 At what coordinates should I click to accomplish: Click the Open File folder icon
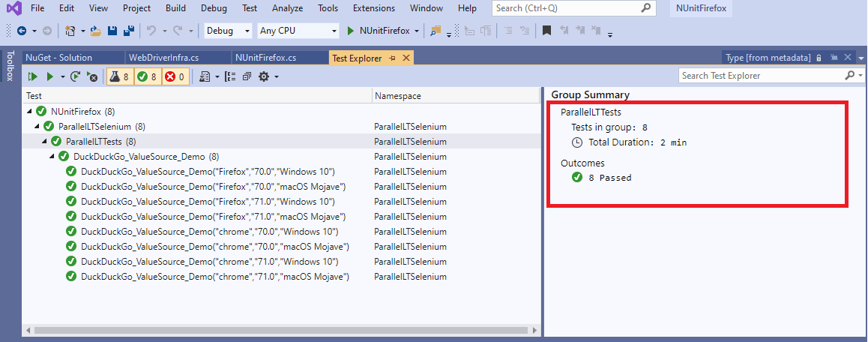pos(95,31)
